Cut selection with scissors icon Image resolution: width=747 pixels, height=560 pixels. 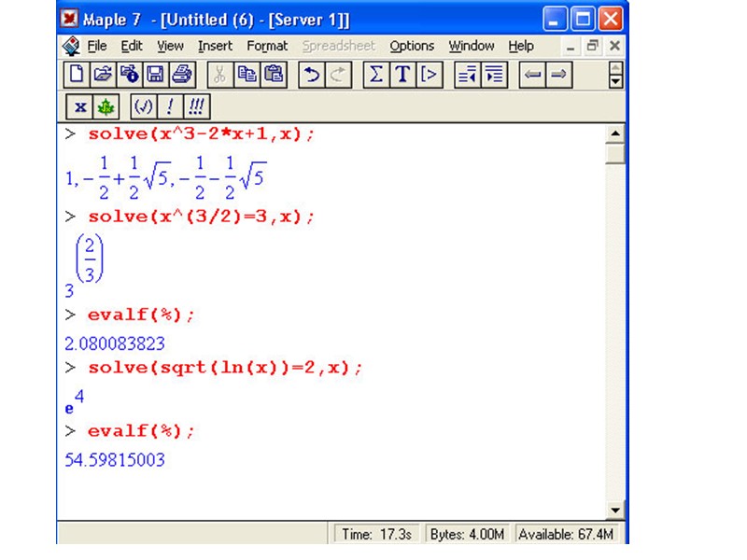point(220,75)
